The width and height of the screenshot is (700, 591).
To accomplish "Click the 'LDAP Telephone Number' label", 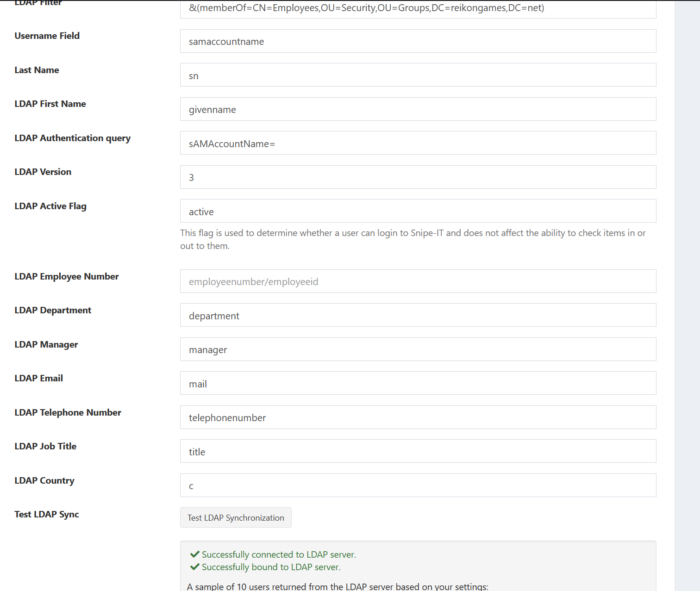I will coord(68,412).
